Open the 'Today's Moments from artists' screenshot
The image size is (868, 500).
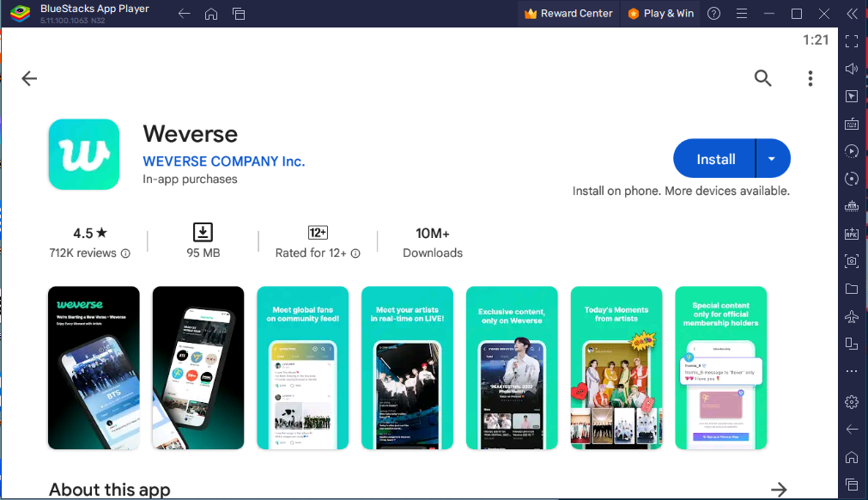616,368
